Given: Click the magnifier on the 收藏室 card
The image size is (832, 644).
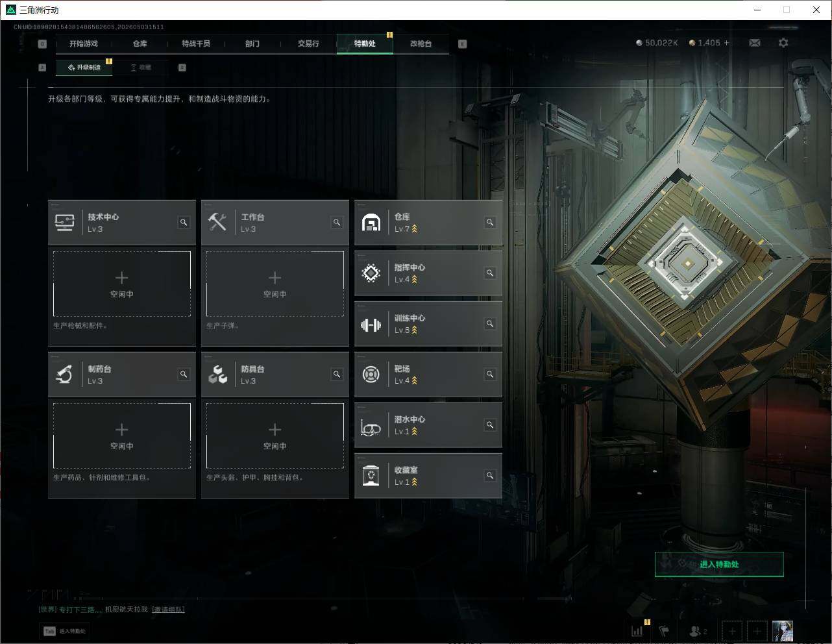Looking at the screenshot, I should 490,476.
